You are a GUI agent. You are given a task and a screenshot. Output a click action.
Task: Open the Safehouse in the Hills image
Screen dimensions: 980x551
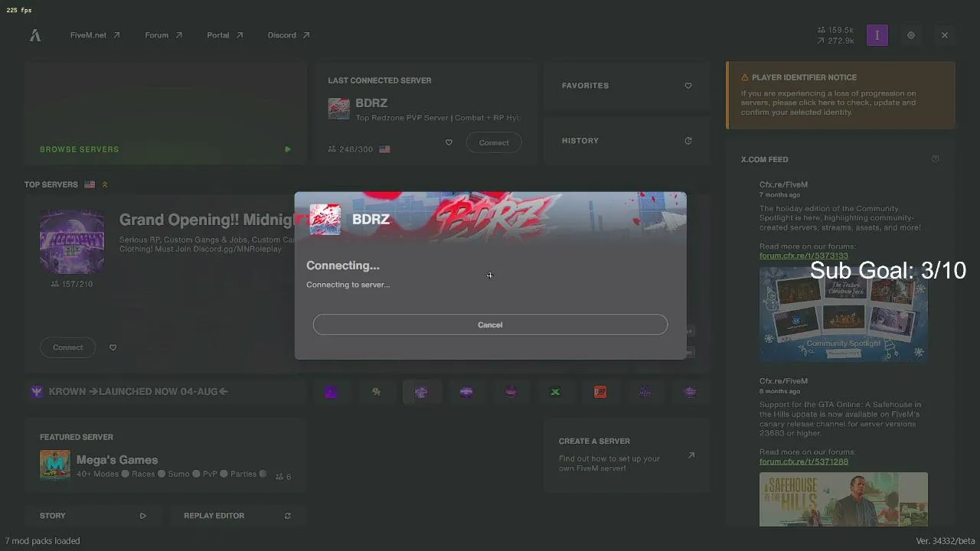click(x=844, y=500)
